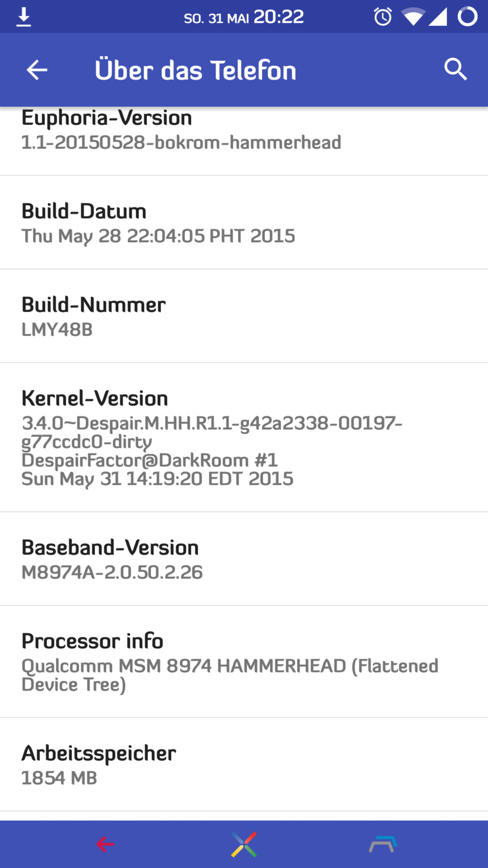Tap the "Über das Telefon" title
Screen dimensions: 488x868
tap(195, 71)
